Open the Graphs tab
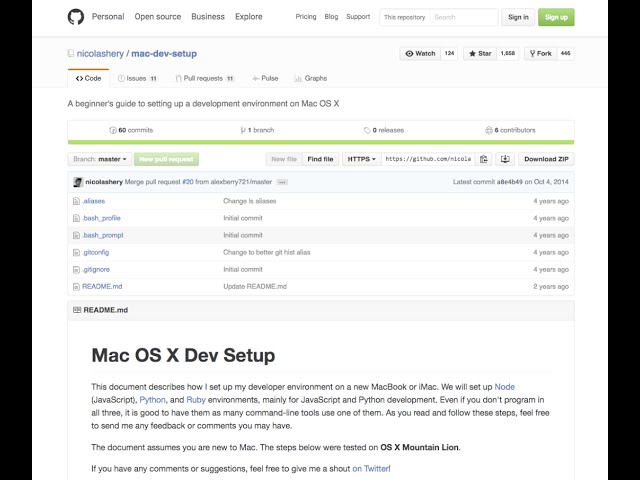This screenshot has height=480, width=640. pyautogui.click(x=311, y=78)
